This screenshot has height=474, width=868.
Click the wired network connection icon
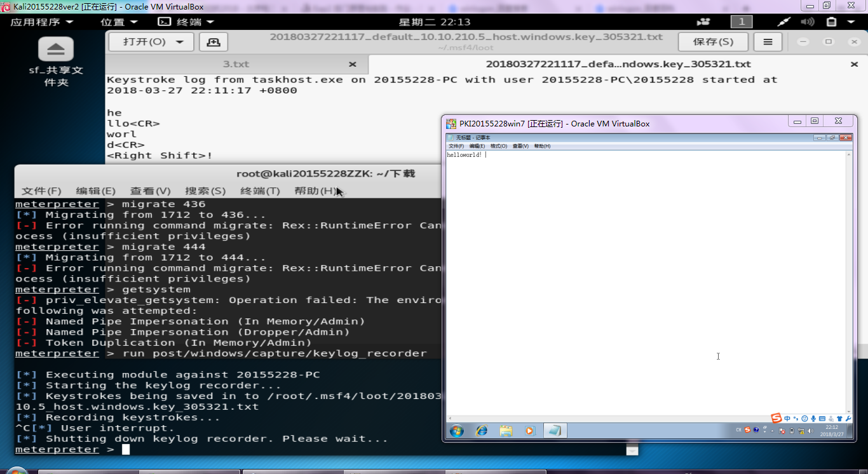[x=785, y=22]
